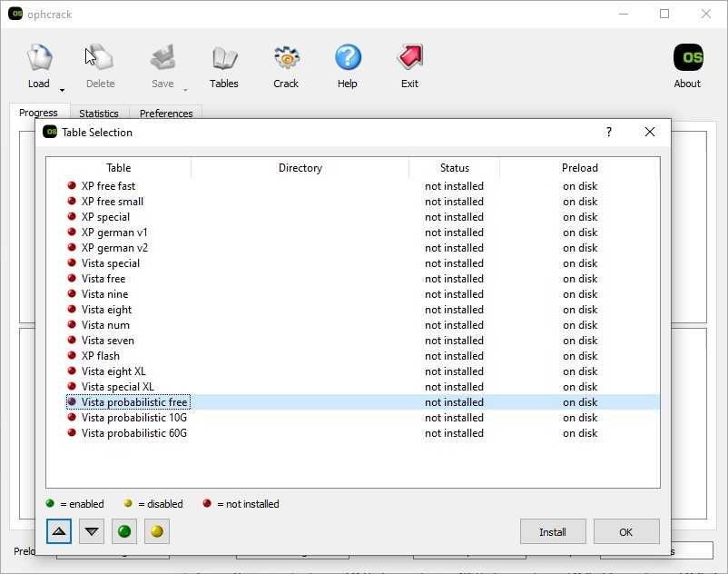
Task: Open the Tables toolbar icon
Action: point(223,60)
